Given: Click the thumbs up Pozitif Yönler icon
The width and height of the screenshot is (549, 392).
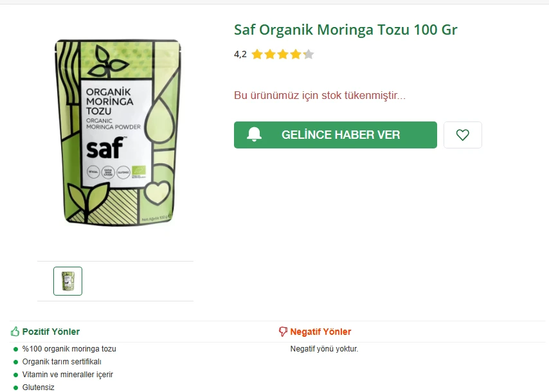Looking at the screenshot, I should (x=14, y=331).
